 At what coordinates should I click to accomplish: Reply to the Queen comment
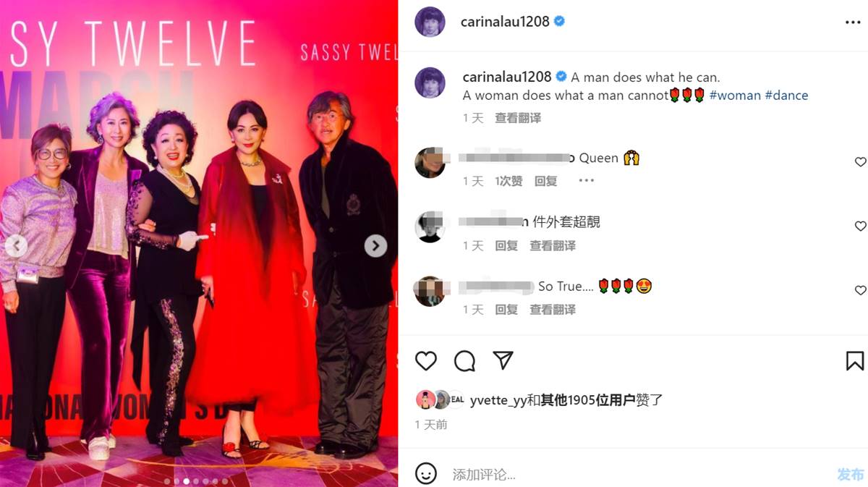(x=546, y=182)
